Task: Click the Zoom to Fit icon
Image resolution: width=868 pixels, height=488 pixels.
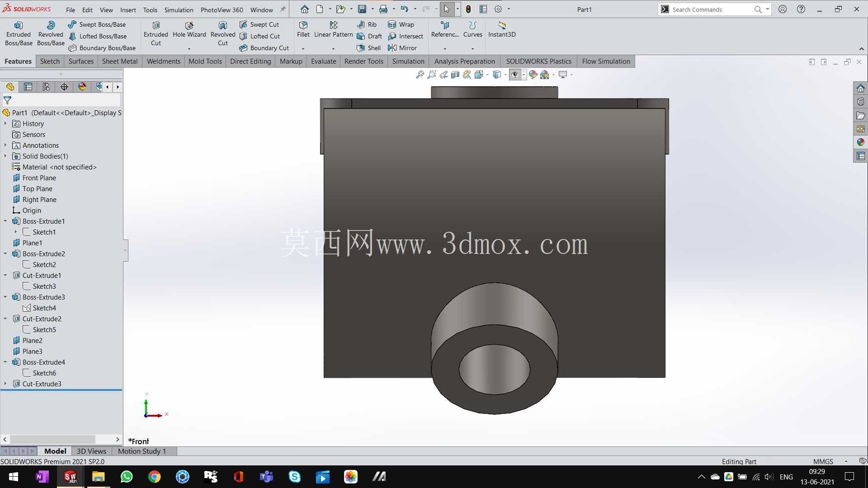Action: pyautogui.click(x=420, y=75)
